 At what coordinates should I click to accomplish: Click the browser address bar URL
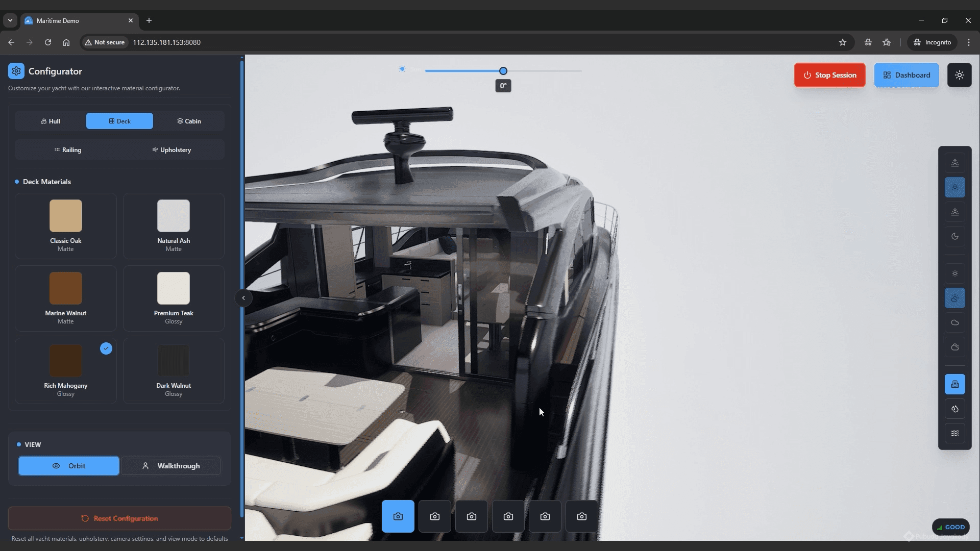[166, 42]
